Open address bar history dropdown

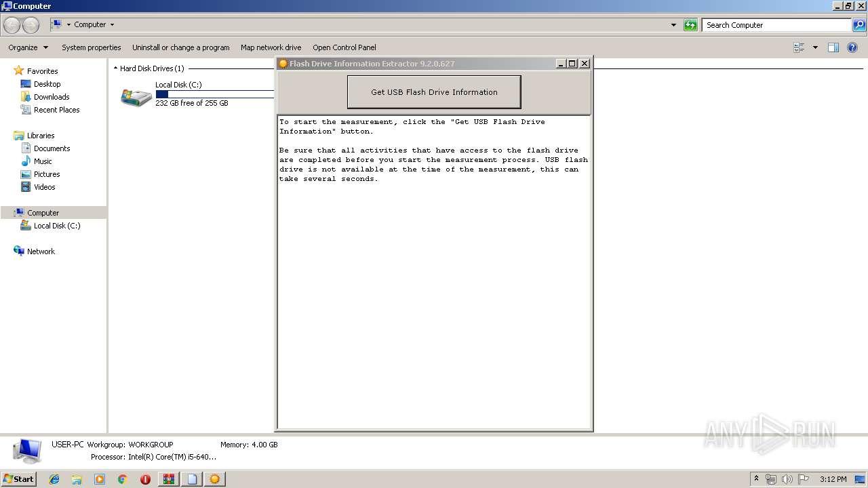(x=673, y=25)
